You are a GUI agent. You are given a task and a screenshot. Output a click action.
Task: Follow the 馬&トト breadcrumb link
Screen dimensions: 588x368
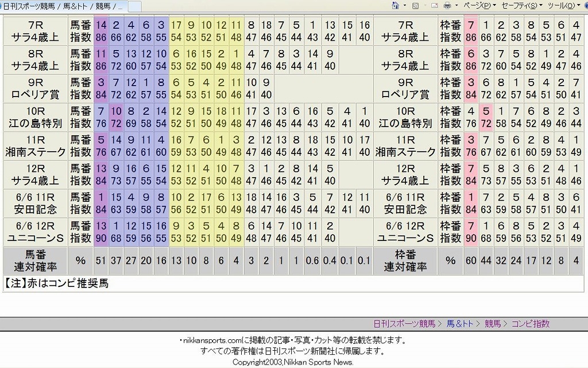[x=460, y=323]
